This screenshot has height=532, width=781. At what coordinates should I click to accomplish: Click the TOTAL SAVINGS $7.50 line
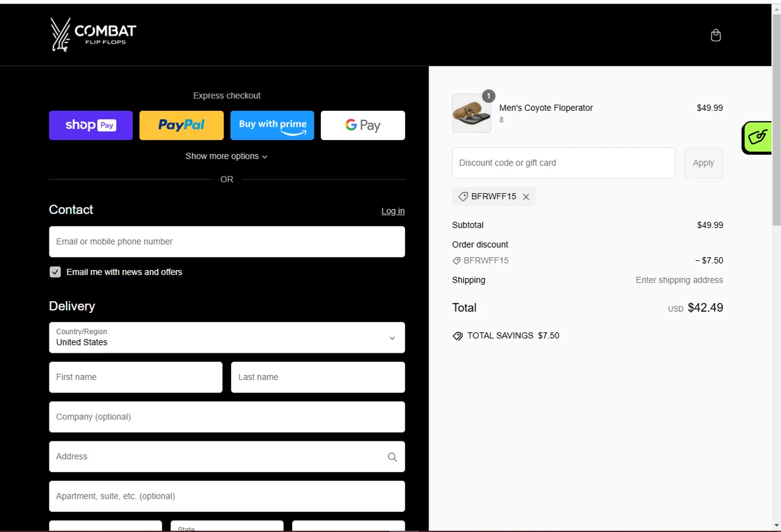(x=506, y=336)
